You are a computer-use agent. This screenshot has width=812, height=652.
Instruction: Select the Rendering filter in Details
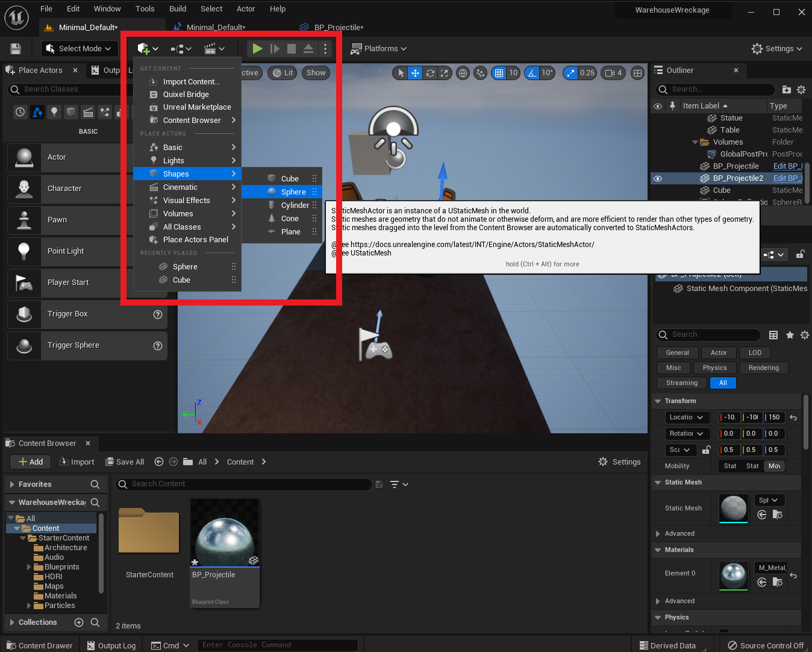(764, 368)
